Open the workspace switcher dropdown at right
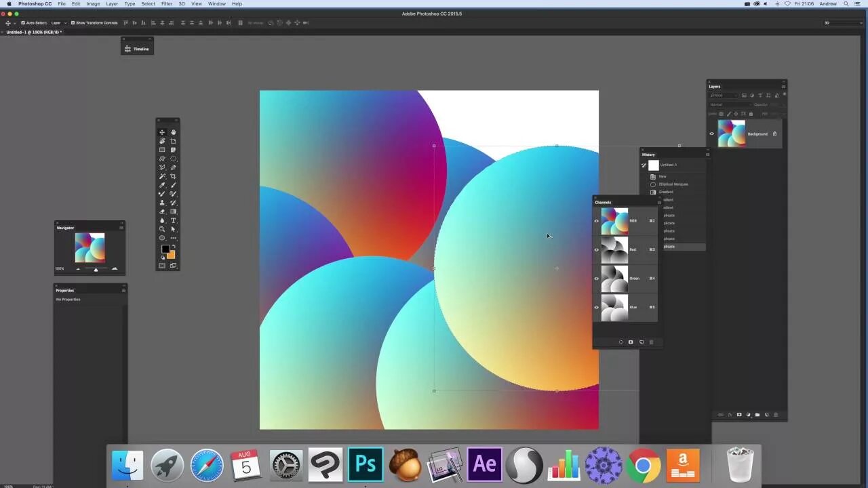The image size is (868, 488). 843,23
